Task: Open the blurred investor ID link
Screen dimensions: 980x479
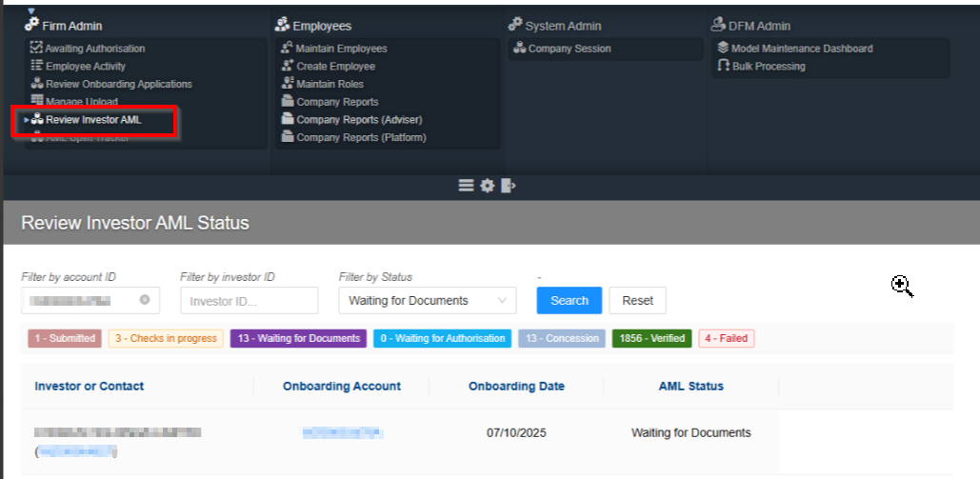Action: pos(77,450)
